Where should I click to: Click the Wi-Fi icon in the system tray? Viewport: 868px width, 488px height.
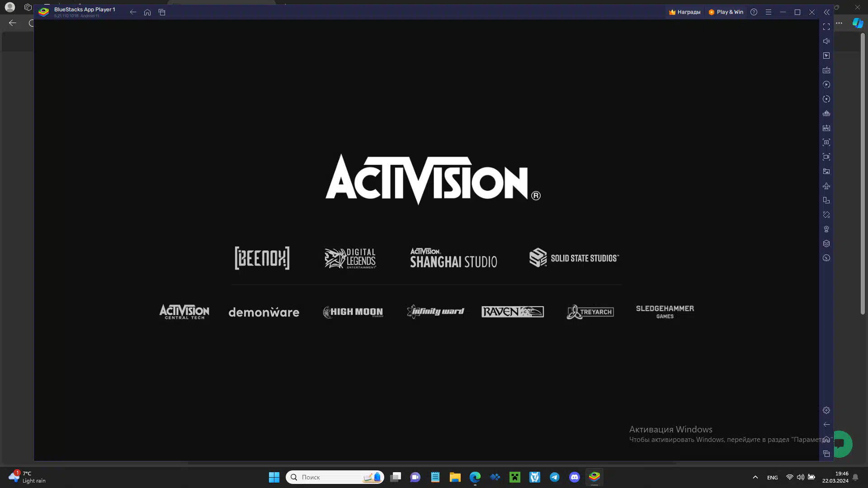[x=790, y=477]
